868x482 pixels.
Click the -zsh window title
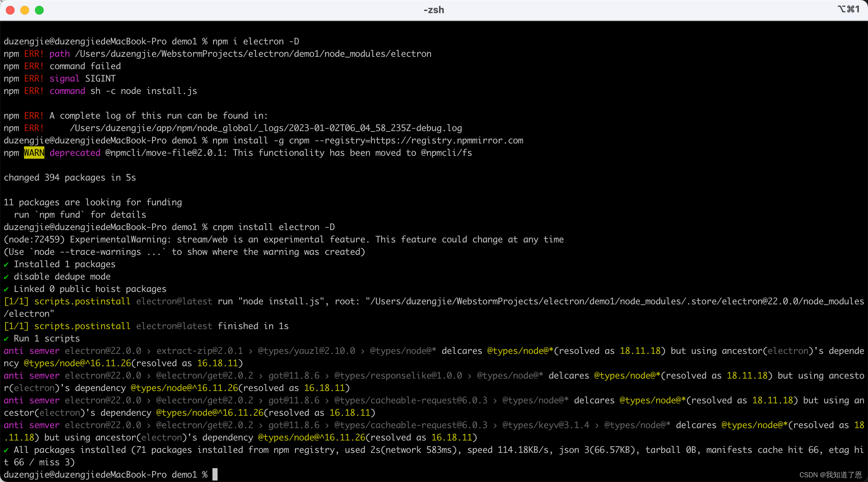434,10
